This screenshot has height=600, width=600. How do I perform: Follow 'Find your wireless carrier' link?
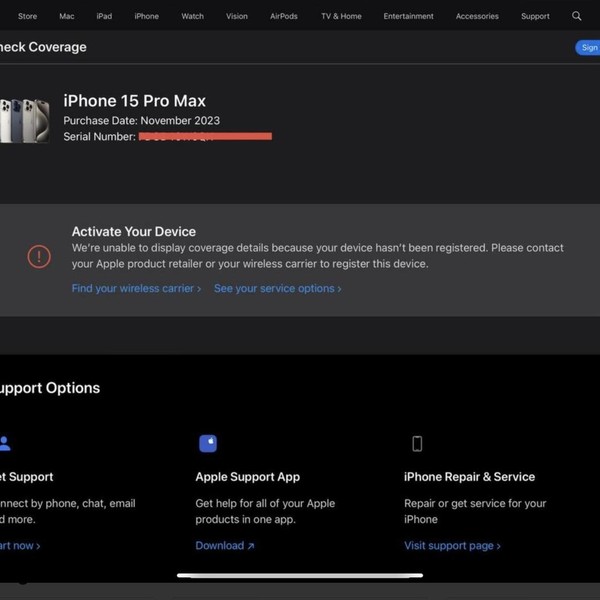click(x=136, y=288)
